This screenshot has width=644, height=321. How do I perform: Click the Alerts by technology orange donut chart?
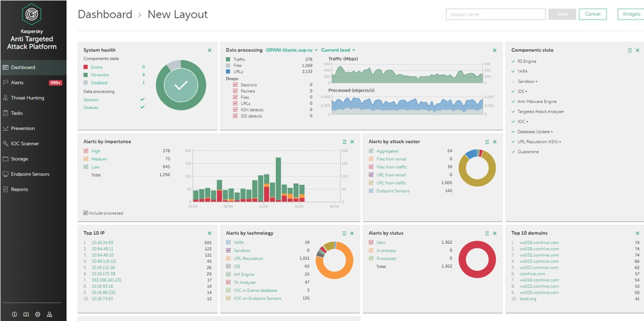click(x=335, y=260)
